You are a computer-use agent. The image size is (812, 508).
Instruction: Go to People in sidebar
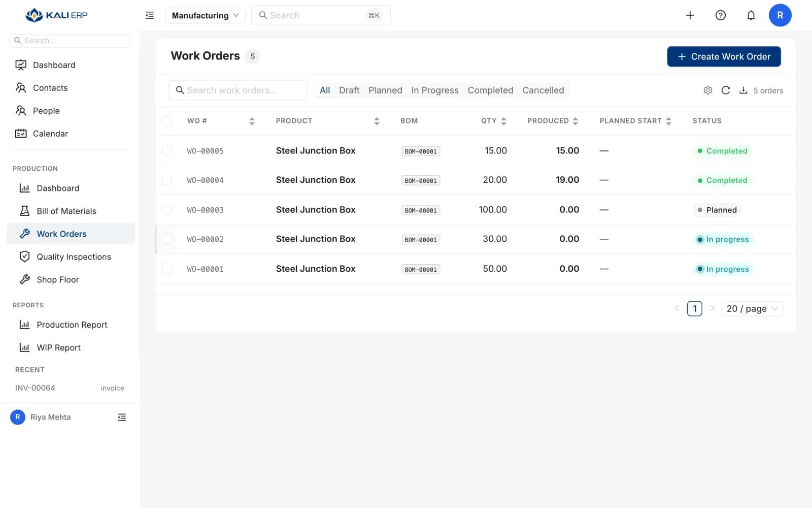coord(71,111)
